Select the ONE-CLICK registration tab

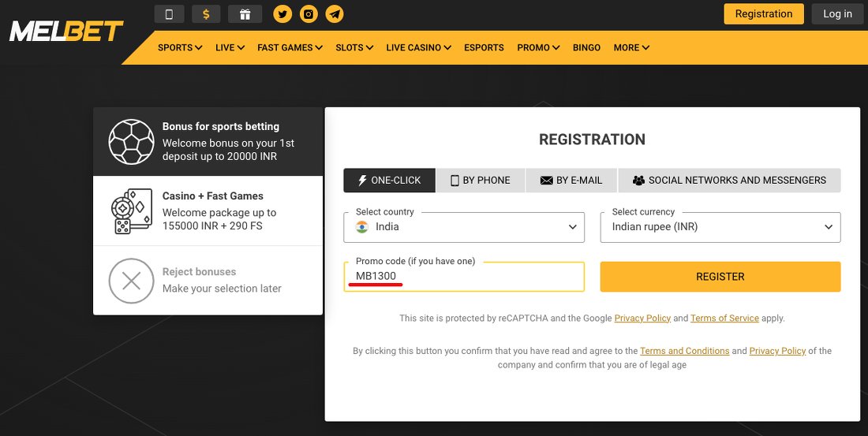[390, 181]
